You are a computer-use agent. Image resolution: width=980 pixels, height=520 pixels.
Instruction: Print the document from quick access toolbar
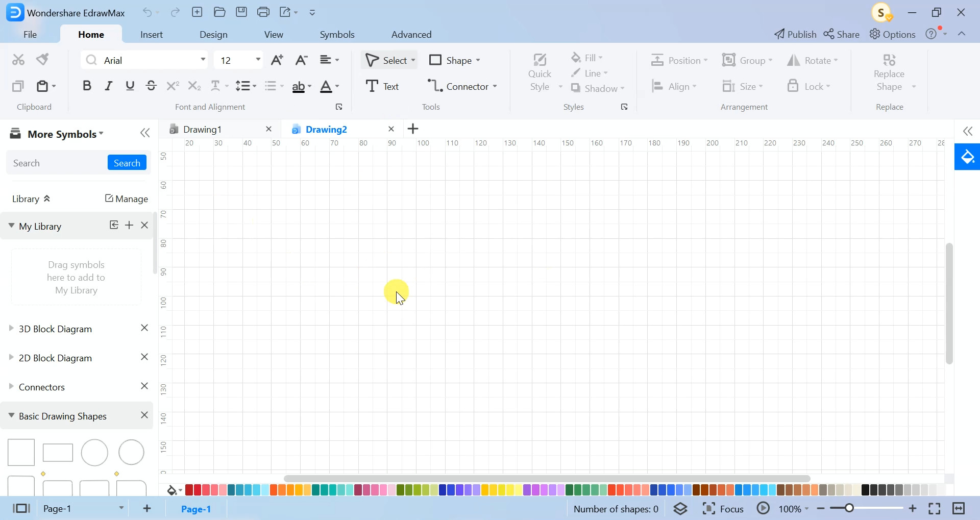tap(263, 12)
